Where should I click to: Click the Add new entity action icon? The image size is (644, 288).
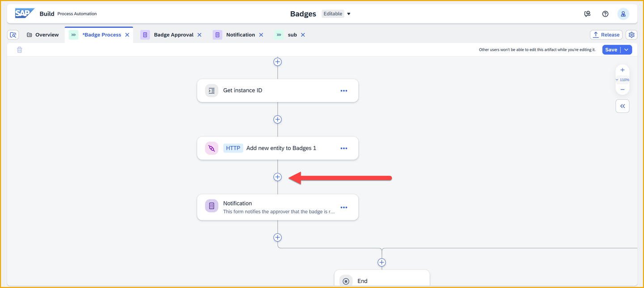coord(212,148)
